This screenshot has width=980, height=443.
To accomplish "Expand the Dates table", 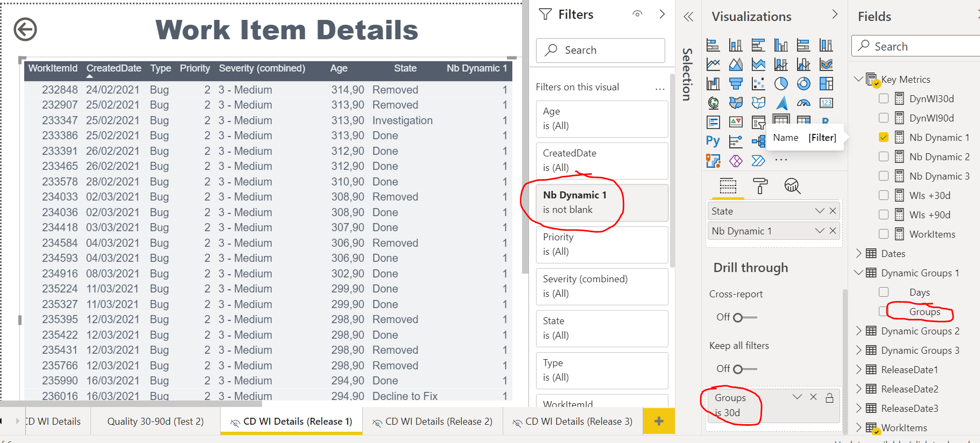I will [x=858, y=253].
